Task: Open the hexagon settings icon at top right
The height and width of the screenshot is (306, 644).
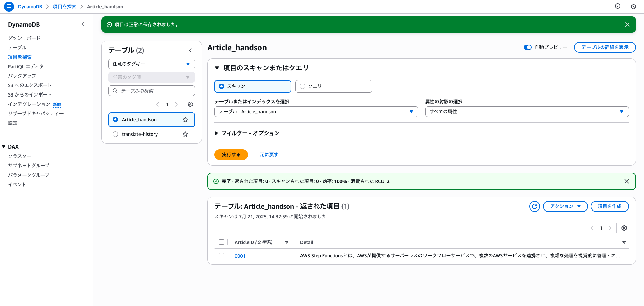Action: pos(634,6)
